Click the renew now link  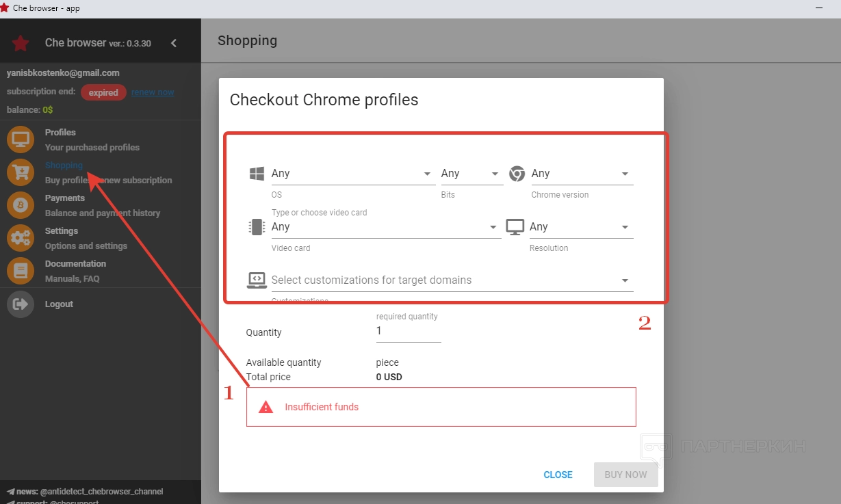(x=153, y=92)
